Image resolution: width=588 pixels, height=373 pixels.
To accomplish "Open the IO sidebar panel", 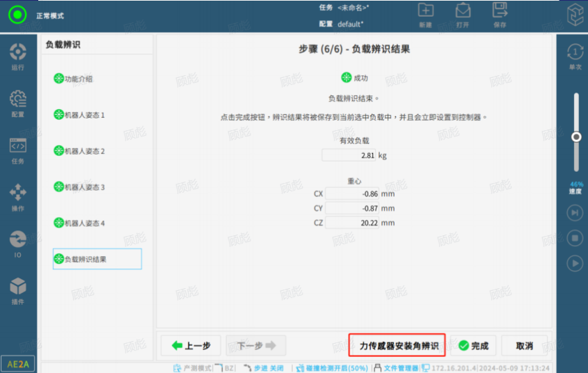I will point(18,244).
